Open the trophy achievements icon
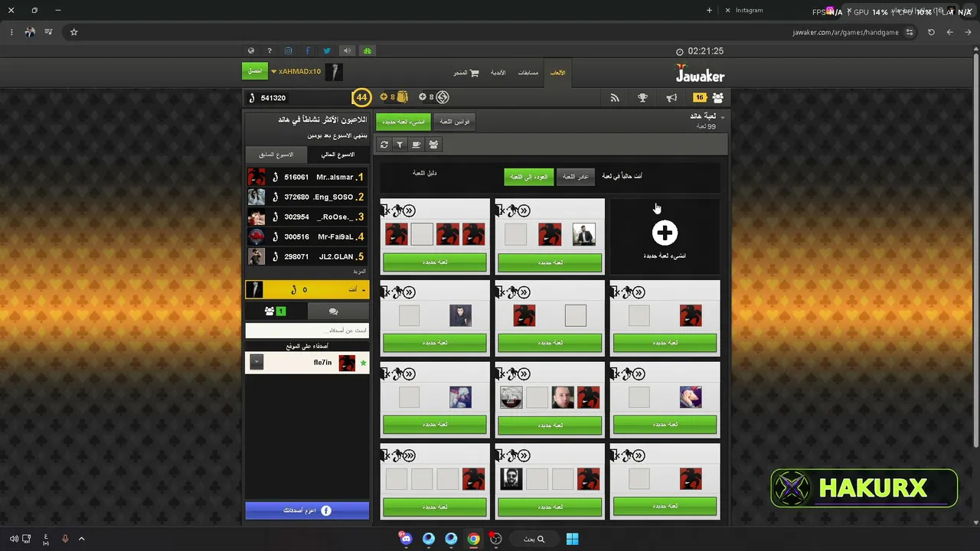 click(642, 97)
